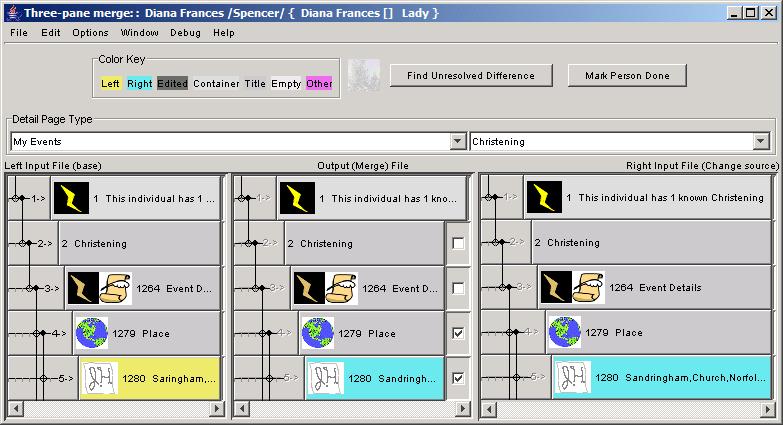Click globe icon in right pane Place row
783x425 pixels.
coord(565,332)
